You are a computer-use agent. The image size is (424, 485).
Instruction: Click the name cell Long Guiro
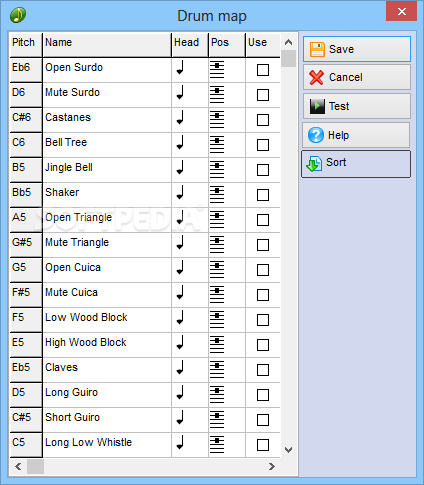tap(107, 395)
